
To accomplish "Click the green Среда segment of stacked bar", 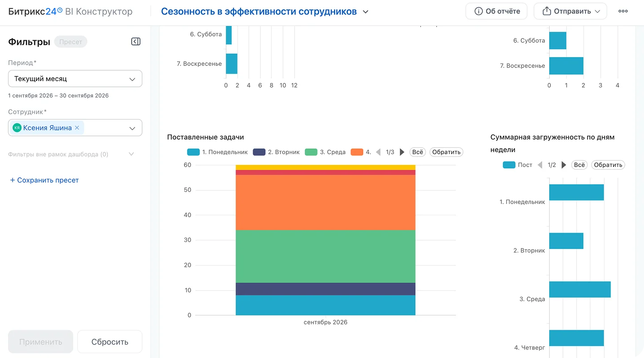I will (x=326, y=256).
